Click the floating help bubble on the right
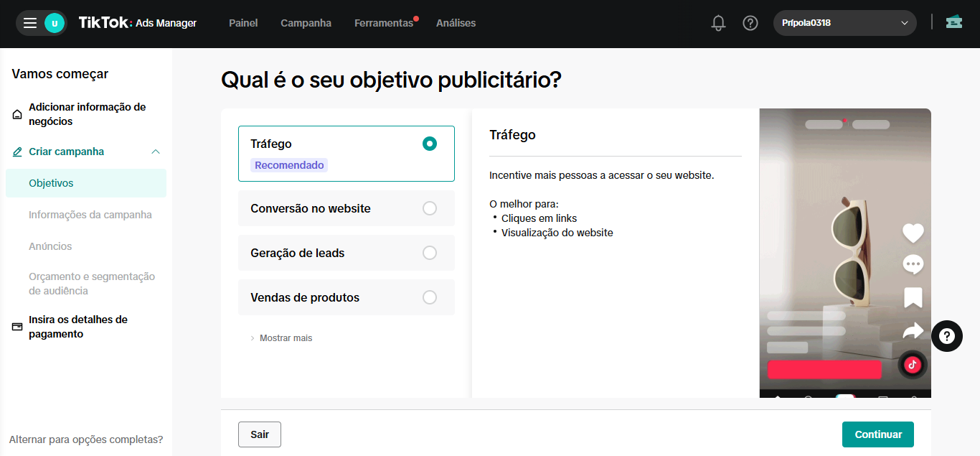 pyautogui.click(x=947, y=336)
